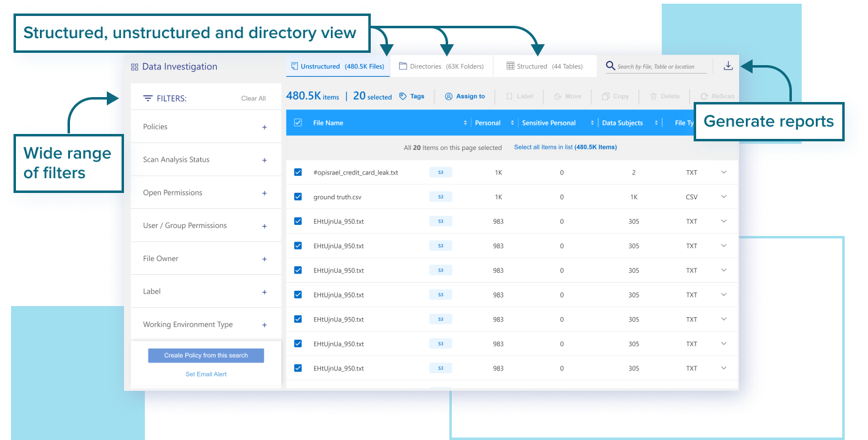Expand the ground truth.csv row chevron

724,197
